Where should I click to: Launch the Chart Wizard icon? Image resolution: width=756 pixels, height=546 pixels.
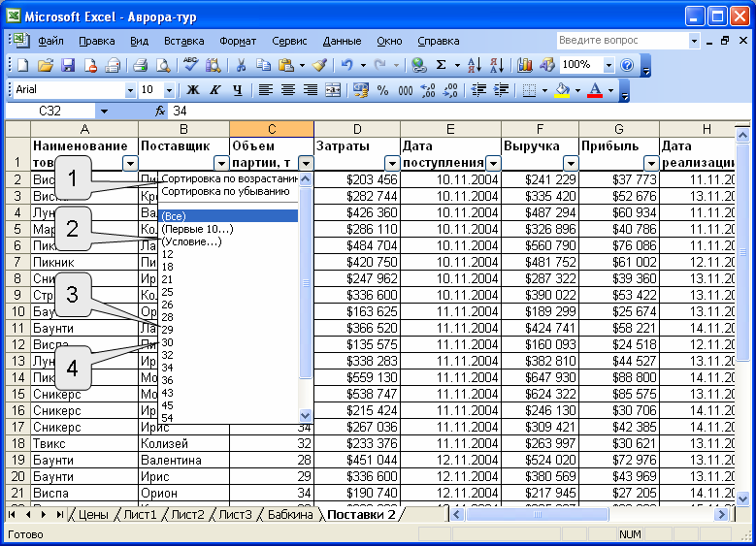tap(525, 65)
